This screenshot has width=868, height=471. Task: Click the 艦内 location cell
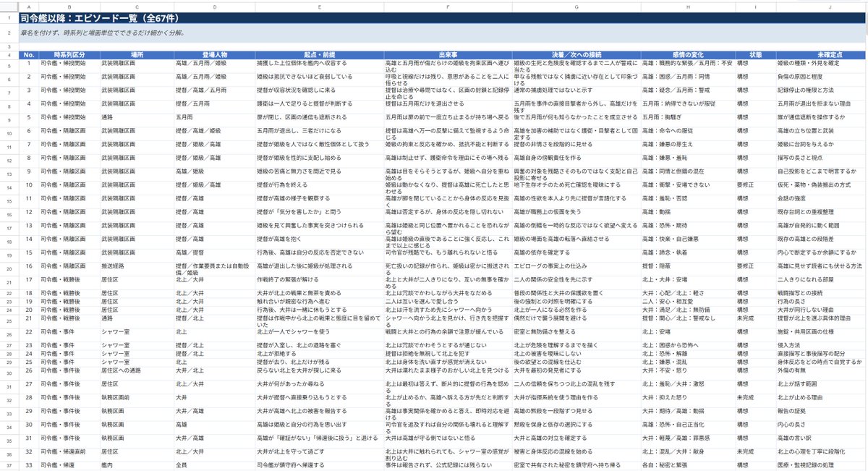(137, 465)
